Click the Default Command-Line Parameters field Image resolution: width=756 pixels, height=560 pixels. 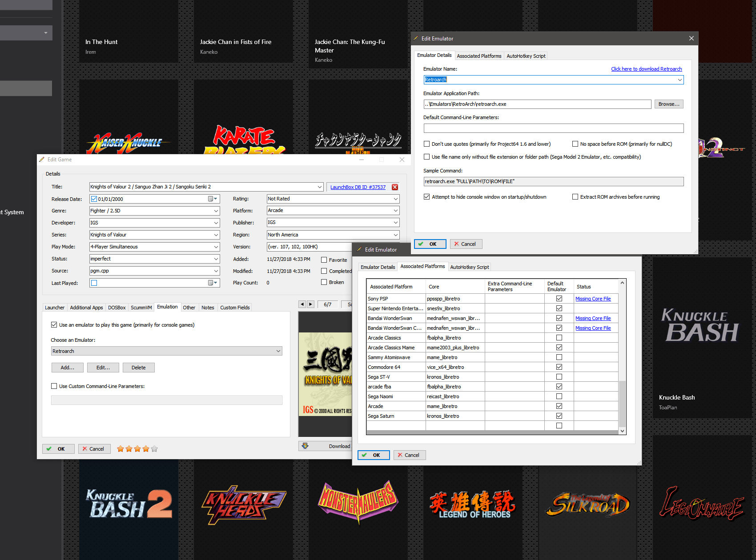pyautogui.click(x=554, y=128)
